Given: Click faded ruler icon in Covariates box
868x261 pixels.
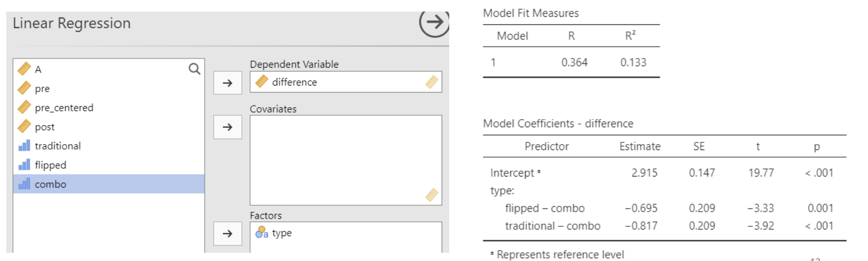Looking at the screenshot, I should [432, 194].
